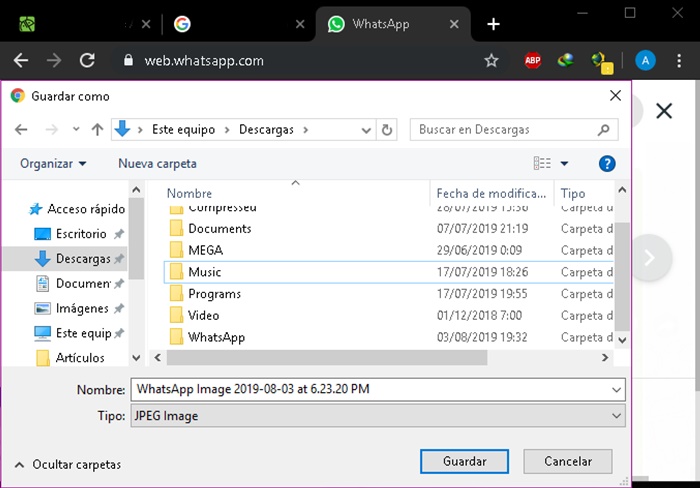Click horizontal scrollbar right arrow
700x488 pixels.
click(x=605, y=358)
